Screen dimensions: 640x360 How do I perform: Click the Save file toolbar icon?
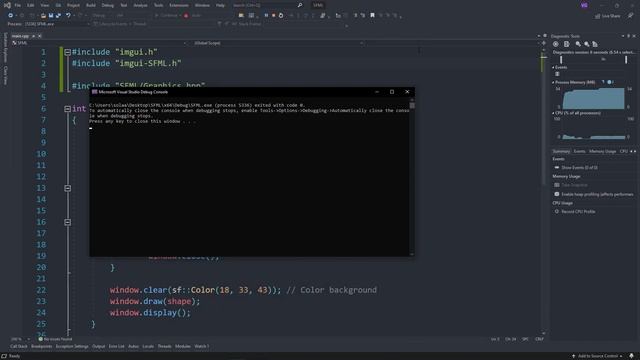[51, 16]
